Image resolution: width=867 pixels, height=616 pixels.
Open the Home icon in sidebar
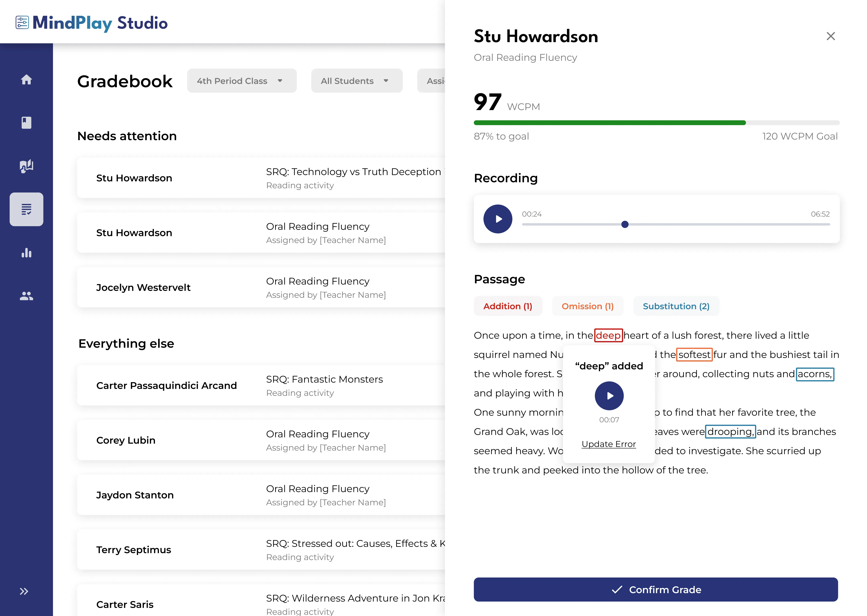point(26,80)
